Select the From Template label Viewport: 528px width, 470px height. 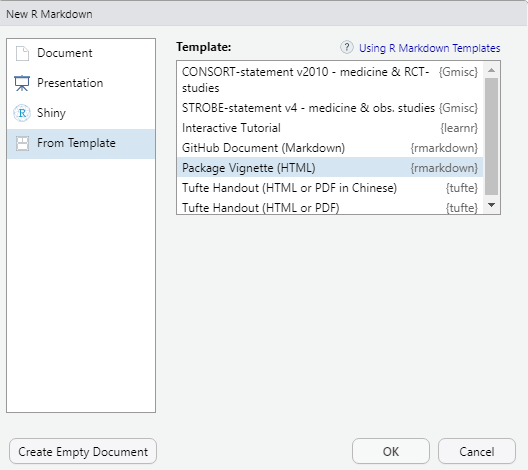coord(76,143)
